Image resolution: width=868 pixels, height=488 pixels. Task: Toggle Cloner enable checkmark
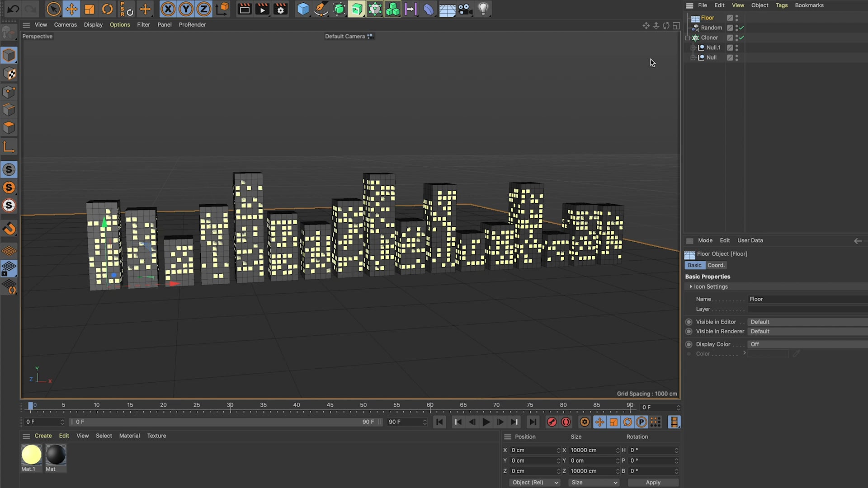[x=741, y=38]
